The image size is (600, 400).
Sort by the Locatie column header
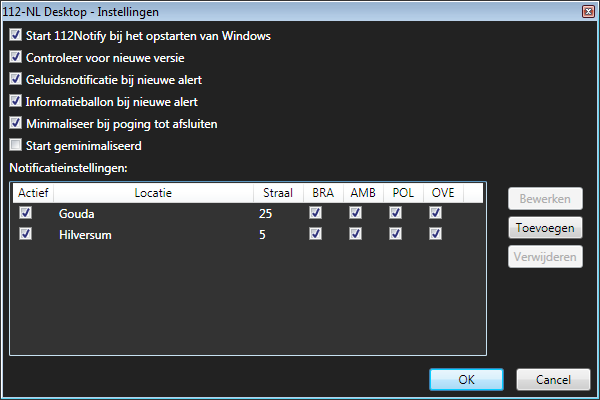[153, 193]
